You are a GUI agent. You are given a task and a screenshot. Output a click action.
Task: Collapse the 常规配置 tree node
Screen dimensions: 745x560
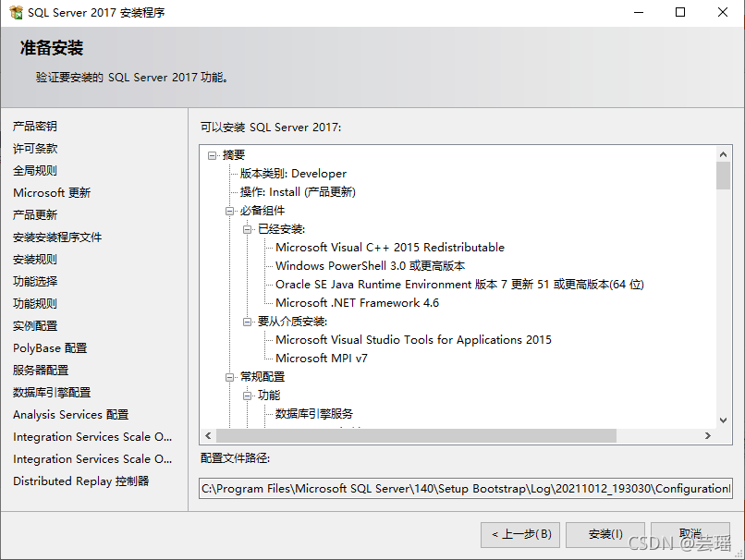click(229, 378)
